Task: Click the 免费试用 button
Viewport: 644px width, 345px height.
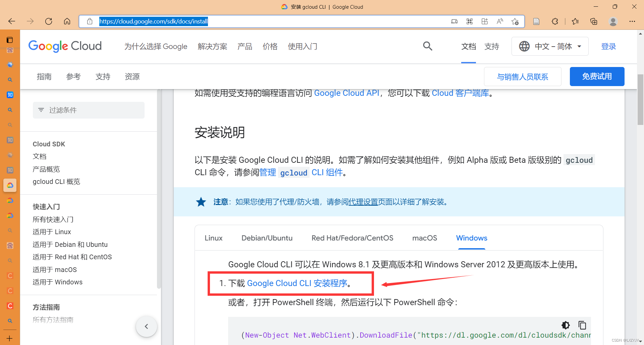Action: point(597,76)
